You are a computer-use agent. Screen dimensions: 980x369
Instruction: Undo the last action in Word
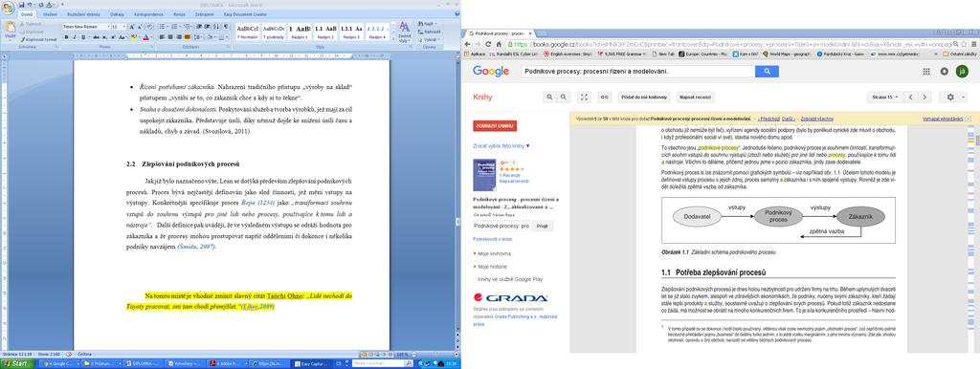(30, 5)
